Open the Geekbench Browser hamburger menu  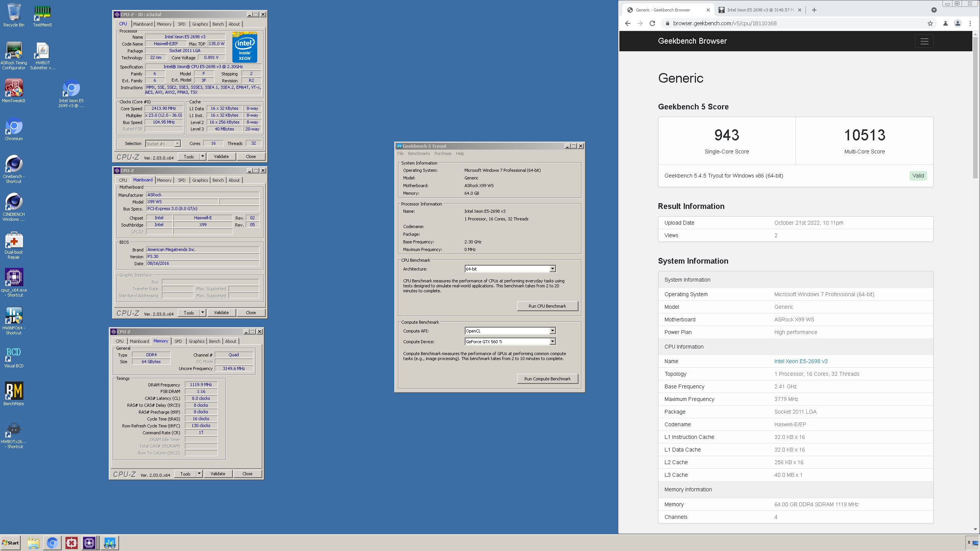924,41
